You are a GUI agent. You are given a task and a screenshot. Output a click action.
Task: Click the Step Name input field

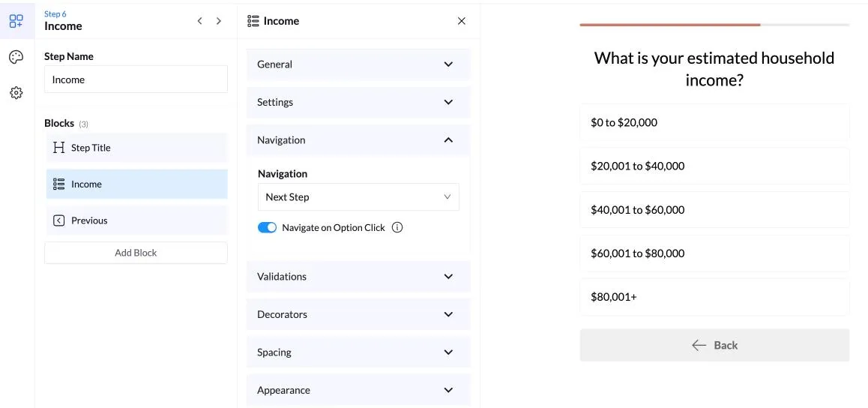[136, 79]
